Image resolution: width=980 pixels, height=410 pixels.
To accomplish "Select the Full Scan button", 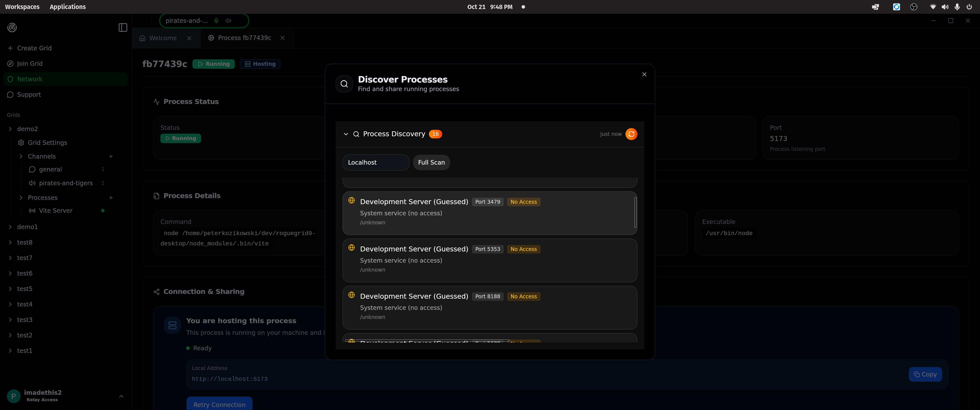I will [x=431, y=162].
